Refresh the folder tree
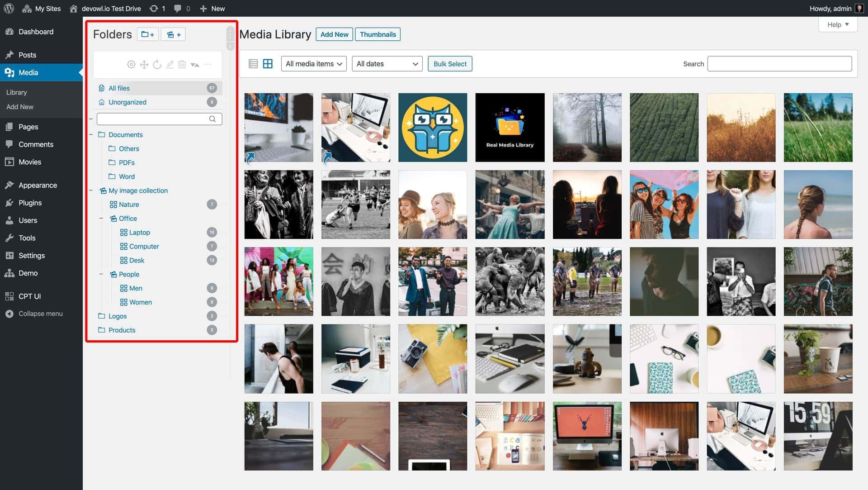Image resolution: width=868 pixels, height=490 pixels. click(157, 65)
